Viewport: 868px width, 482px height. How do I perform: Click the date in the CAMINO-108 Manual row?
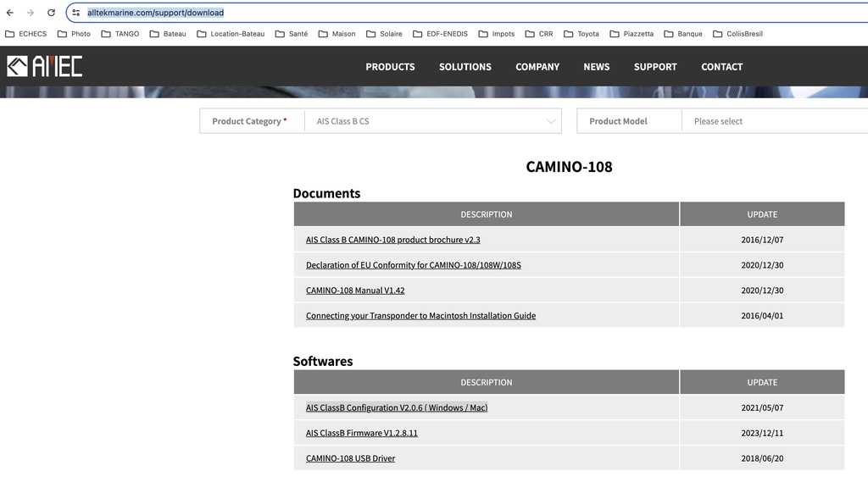[x=762, y=291]
